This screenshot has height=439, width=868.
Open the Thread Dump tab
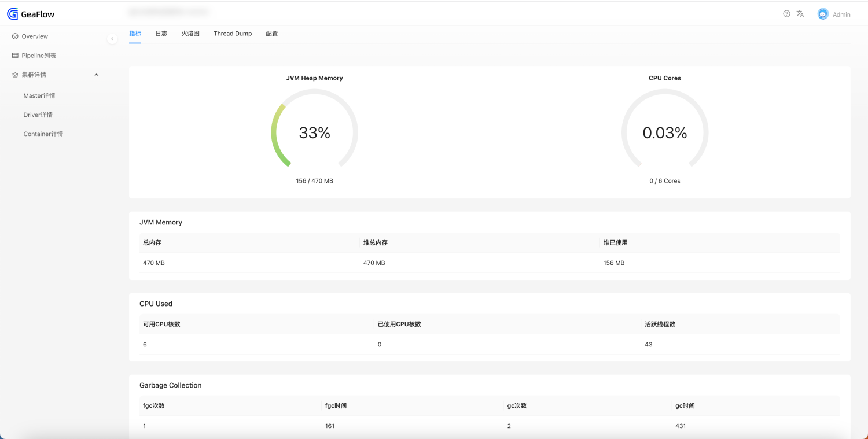(x=233, y=33)
